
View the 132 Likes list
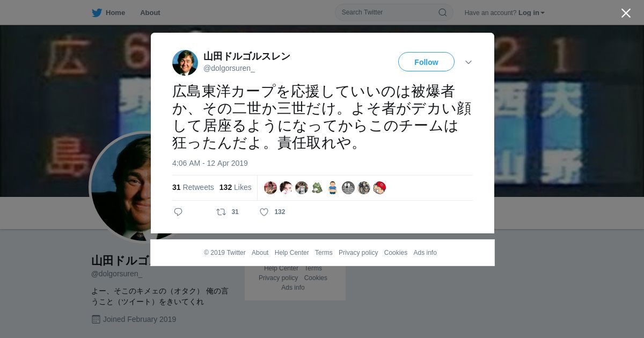235,187
